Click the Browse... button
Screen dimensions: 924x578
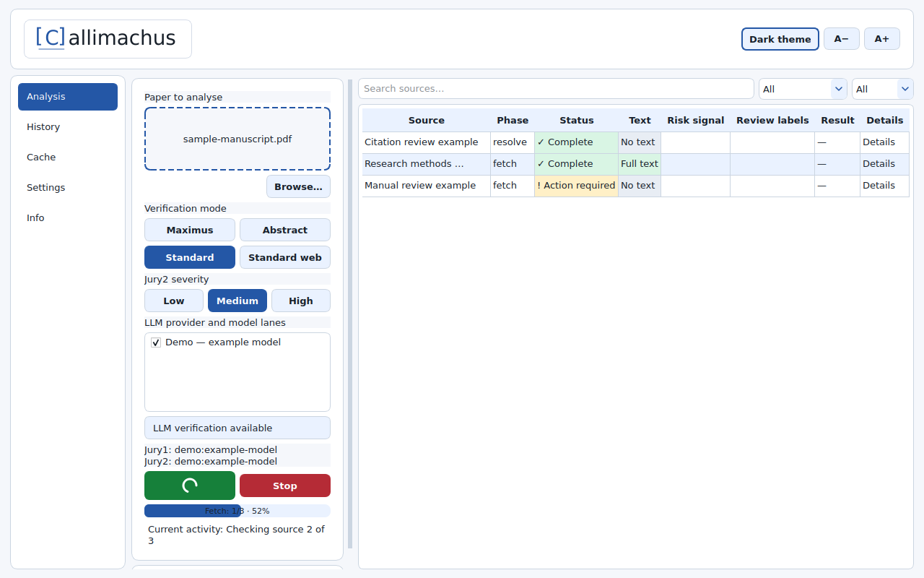point(299,186)
